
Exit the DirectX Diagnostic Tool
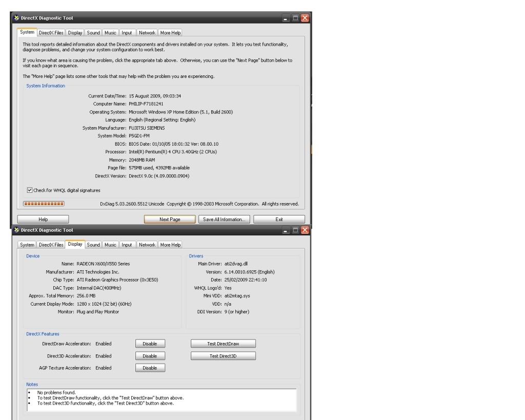coord(279,219)
